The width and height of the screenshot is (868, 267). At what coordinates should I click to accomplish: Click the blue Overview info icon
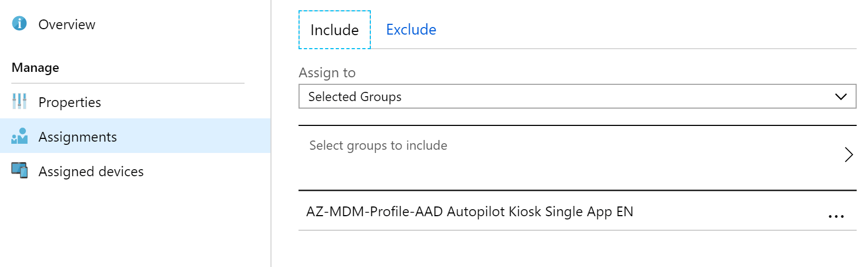coord(19,23)
